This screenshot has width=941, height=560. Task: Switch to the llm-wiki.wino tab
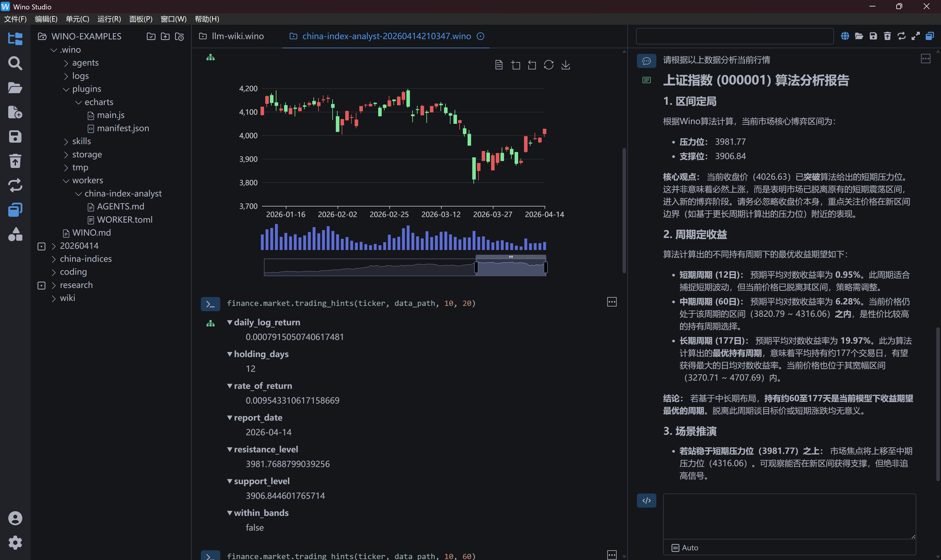click(x=237, y=36)
